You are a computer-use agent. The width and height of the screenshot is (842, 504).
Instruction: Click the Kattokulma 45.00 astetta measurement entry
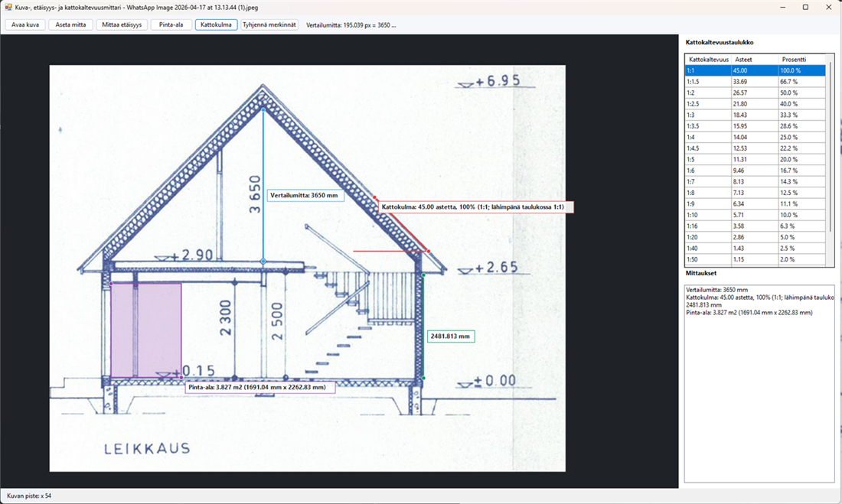point(760,298)
